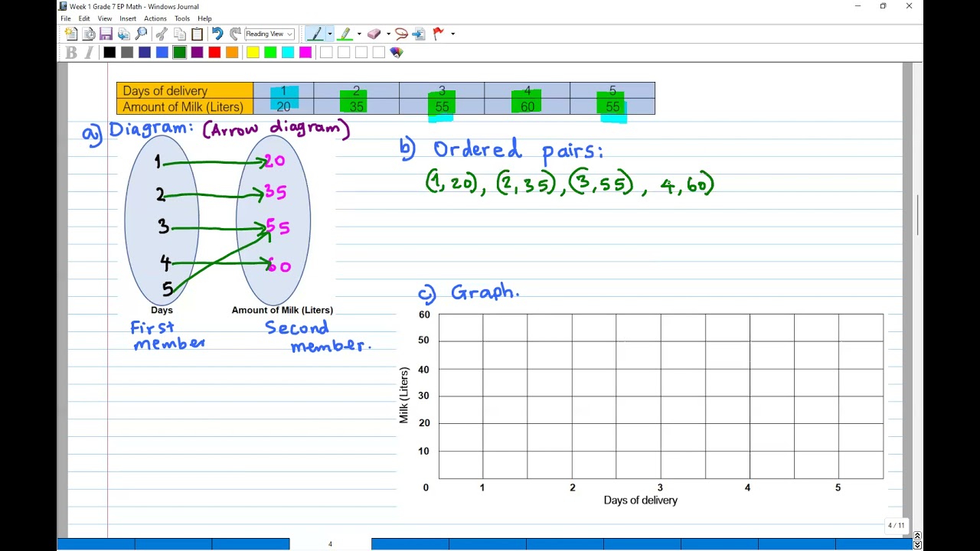Toggle Italic formatting
This screenshot has height=551, width=980.
coord(89,52)
